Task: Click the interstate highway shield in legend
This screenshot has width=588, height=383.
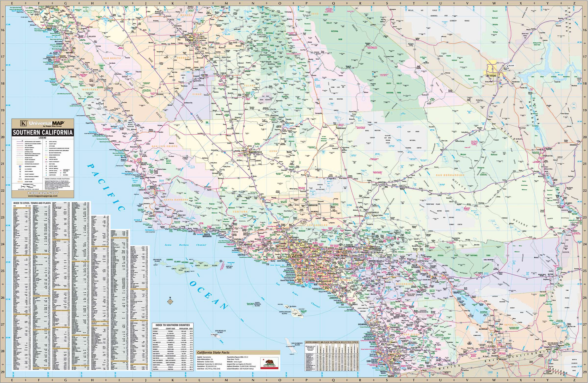Action: (x=20, y=167)
